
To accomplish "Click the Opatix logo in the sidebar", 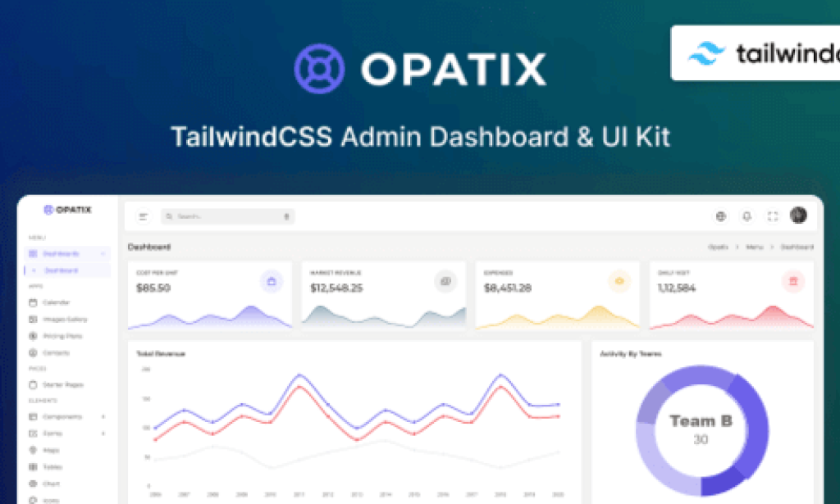I will 67,210.
